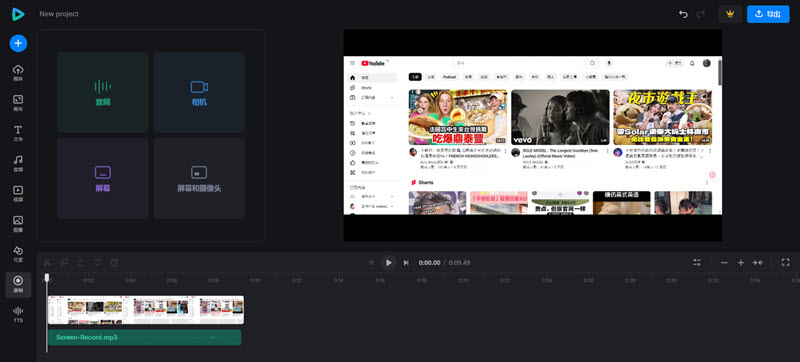The image size is (800, 362).
Task: Play the timeline preview
Action: [389, 263]
